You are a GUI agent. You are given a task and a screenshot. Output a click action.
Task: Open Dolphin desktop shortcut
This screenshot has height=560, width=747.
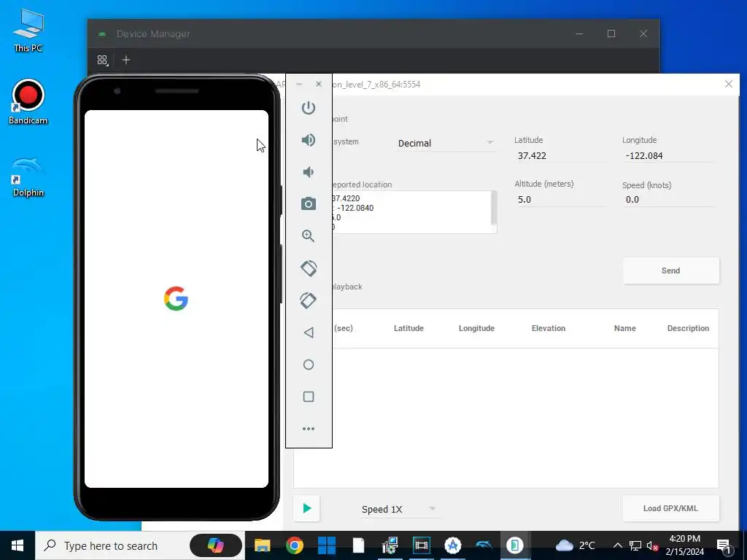28,177
